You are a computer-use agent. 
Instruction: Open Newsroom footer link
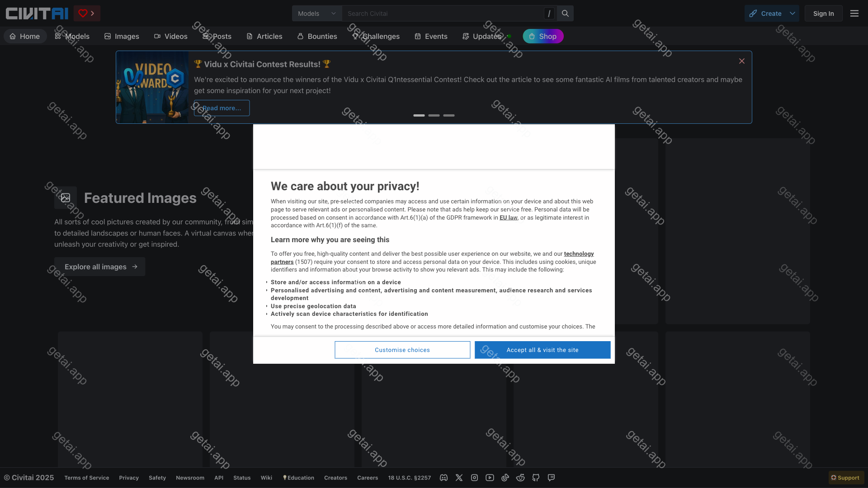pos(190,478)
